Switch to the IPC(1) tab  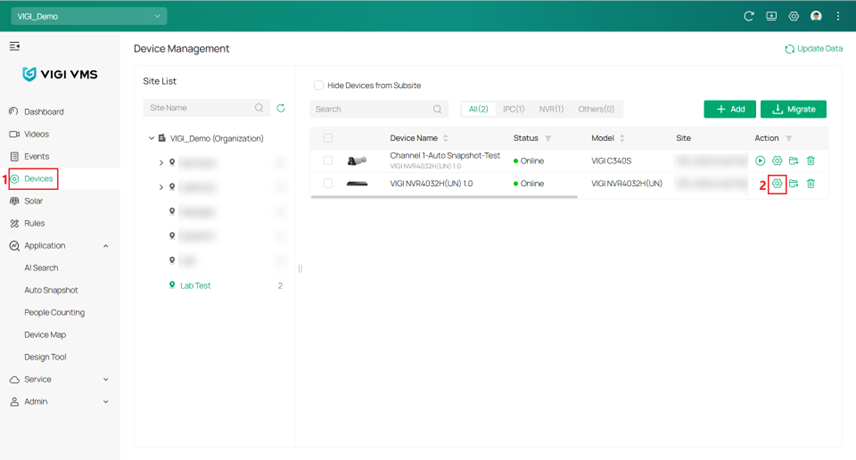[514, 109]
